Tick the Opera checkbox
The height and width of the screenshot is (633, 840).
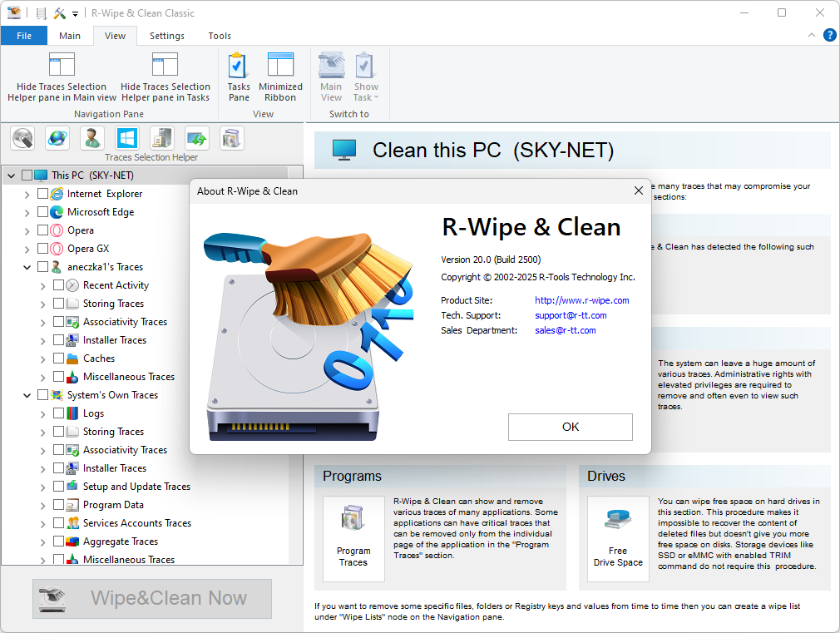[43, 230]
